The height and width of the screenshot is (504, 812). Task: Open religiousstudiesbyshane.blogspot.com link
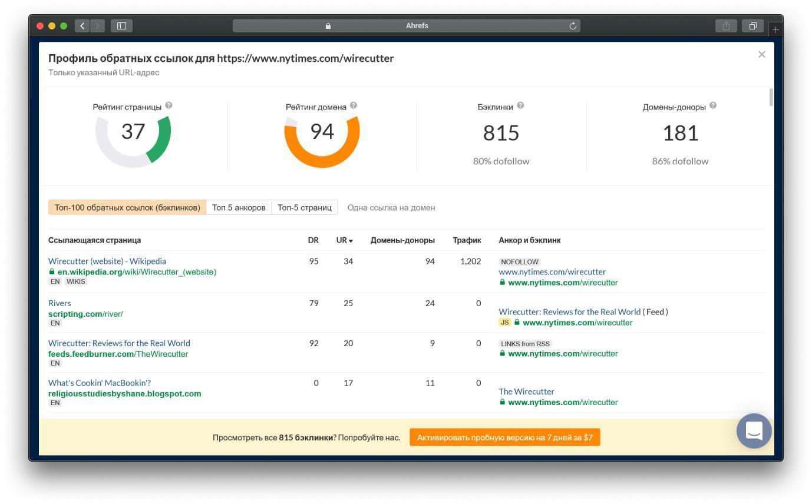tap(124, 393)
